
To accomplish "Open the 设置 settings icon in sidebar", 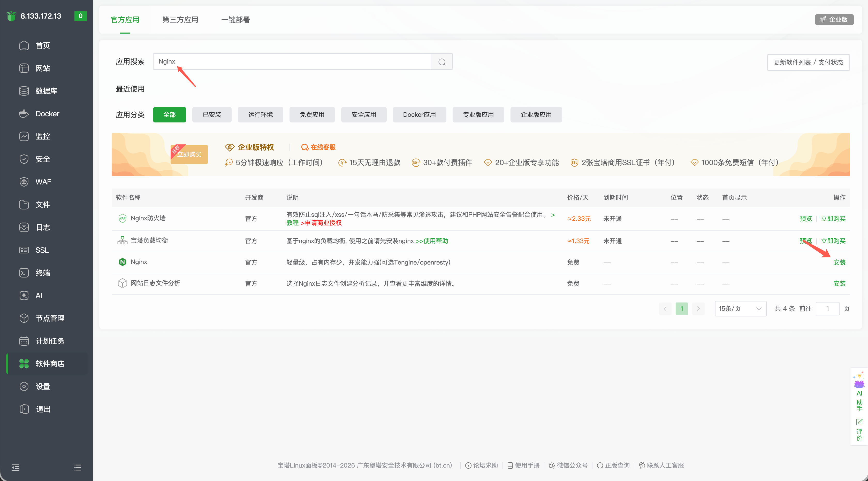I will click(24, 386).
